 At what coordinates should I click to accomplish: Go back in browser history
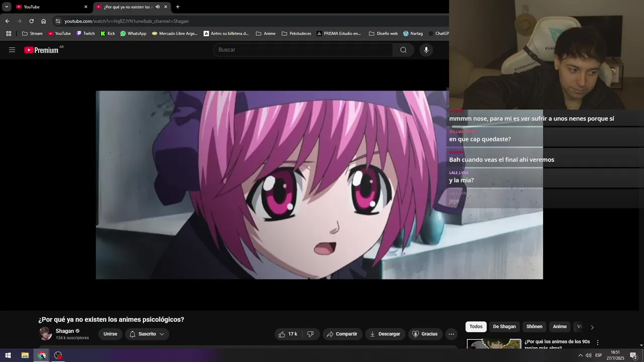7,21
